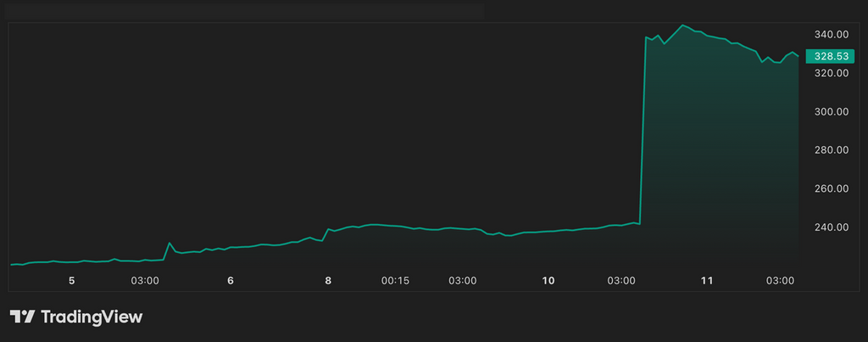Click the 03:00 label right of 11

779,280
